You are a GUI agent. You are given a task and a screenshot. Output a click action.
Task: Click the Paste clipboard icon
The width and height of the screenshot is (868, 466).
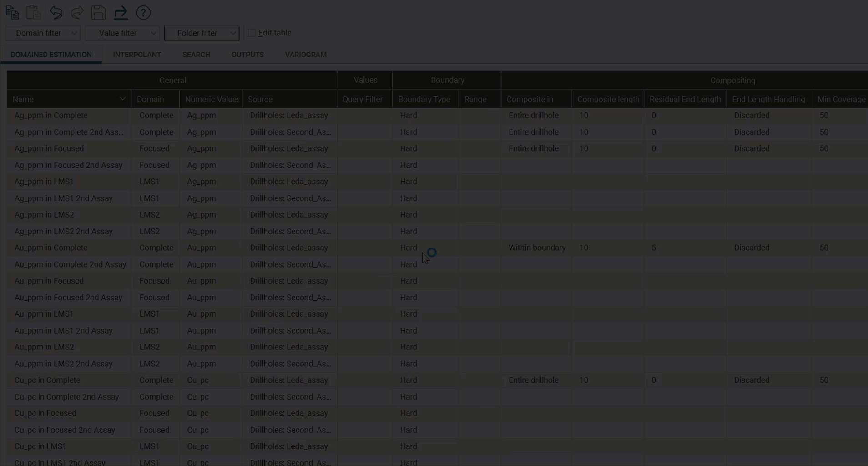click(34, 13)
